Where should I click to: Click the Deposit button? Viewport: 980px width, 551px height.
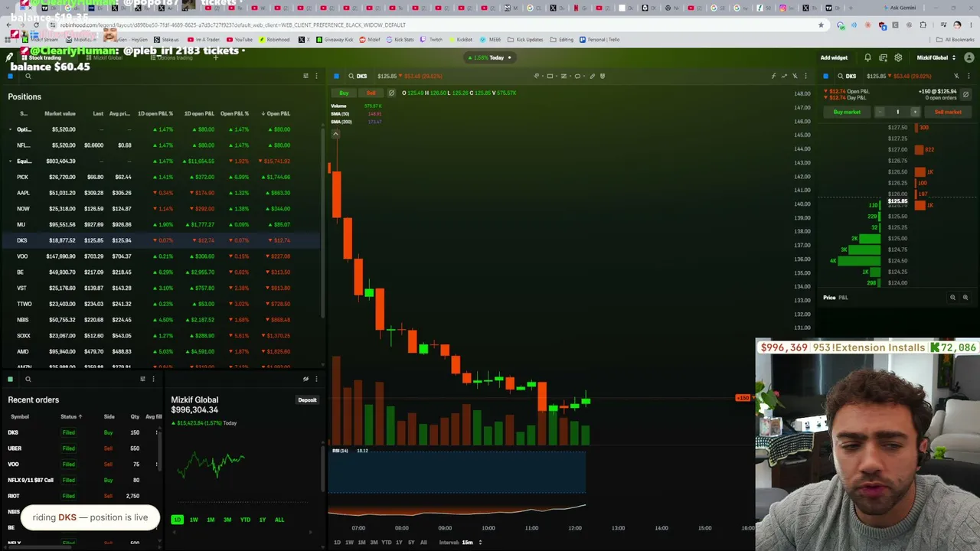[x=307, y=400]
